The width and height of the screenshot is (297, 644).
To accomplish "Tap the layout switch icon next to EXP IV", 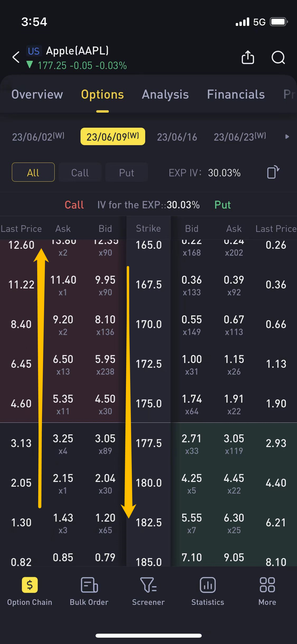I will (x=272, y=172).
